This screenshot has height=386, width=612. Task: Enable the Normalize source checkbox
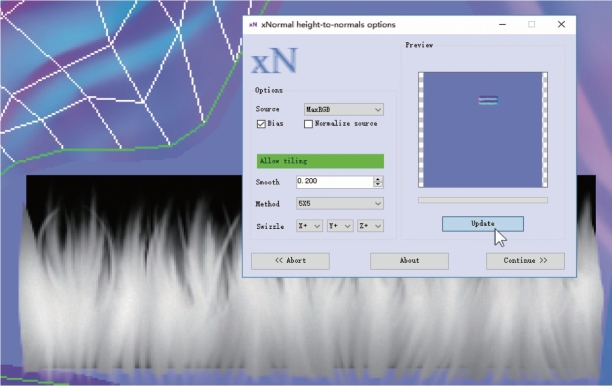[308, 124]
